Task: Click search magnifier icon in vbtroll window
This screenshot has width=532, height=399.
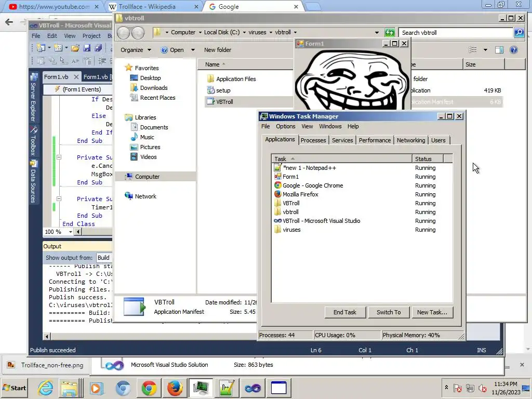Action: coord(519,33)
